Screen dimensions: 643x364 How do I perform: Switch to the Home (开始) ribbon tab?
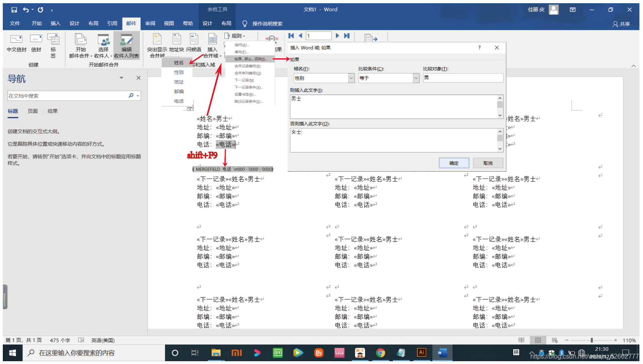[37, 24]
